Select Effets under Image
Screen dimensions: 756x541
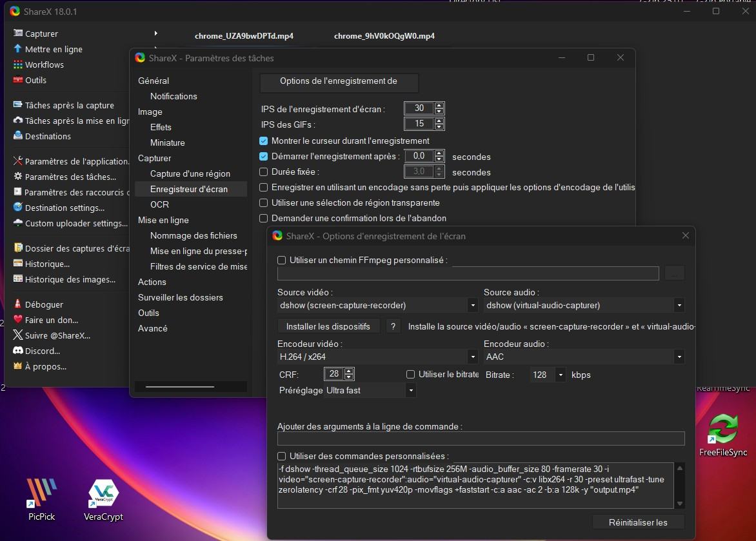click(161, 127)
